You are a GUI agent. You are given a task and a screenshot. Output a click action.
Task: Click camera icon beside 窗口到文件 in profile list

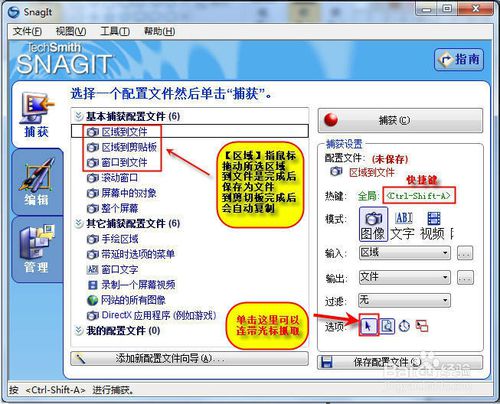tap(93, 163)
